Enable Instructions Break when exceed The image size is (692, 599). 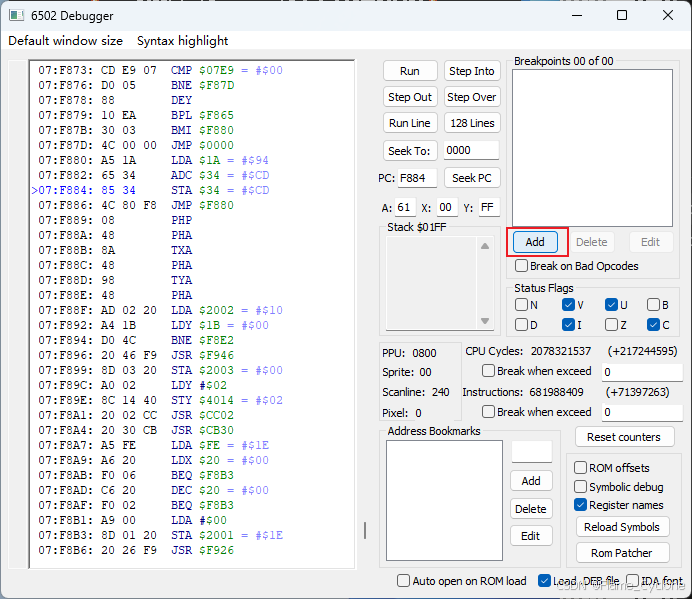pyautogui.click(x=489, y=412)
